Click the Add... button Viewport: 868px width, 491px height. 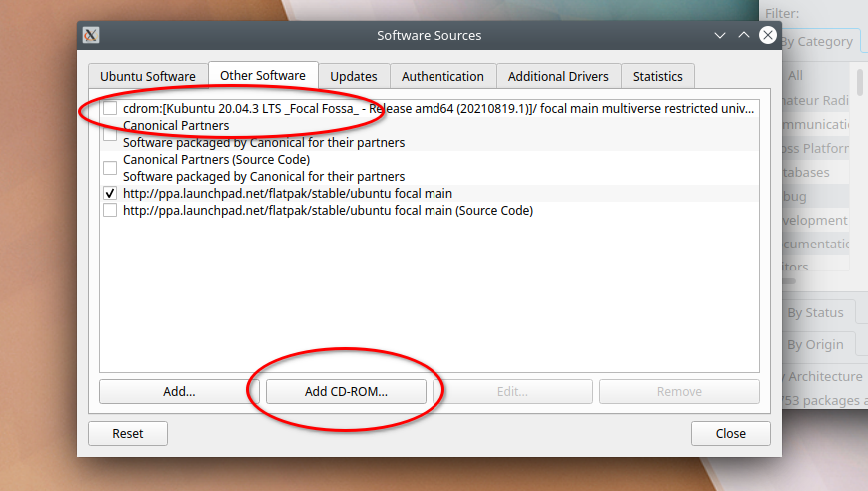179,392
